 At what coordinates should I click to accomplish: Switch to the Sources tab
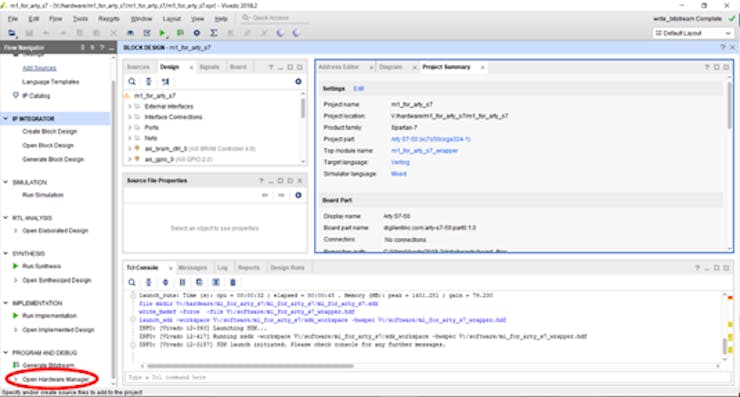138,67
